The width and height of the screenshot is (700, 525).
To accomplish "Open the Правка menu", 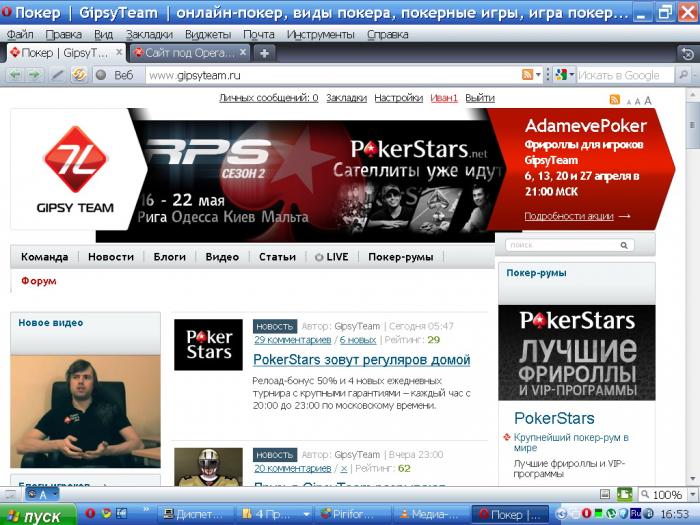I will (63, 34).
